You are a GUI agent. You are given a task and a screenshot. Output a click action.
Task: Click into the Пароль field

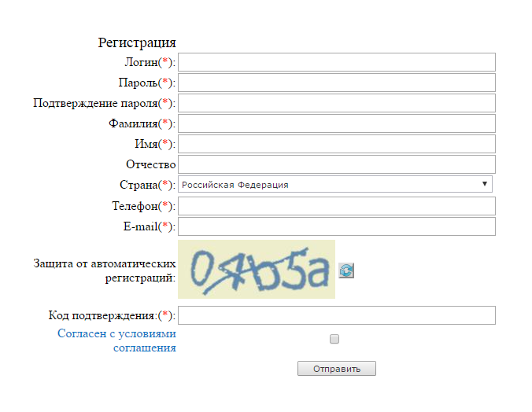(x=337, y=83)
